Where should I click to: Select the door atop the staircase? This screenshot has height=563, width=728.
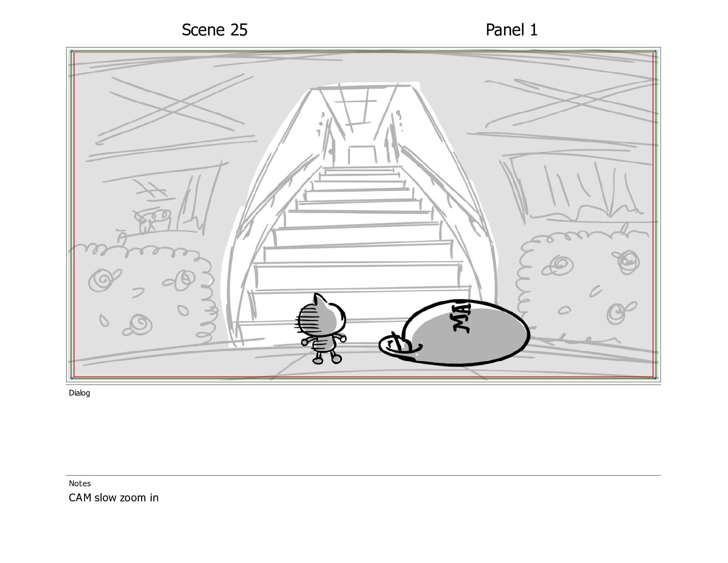click(x=362, y=155)
